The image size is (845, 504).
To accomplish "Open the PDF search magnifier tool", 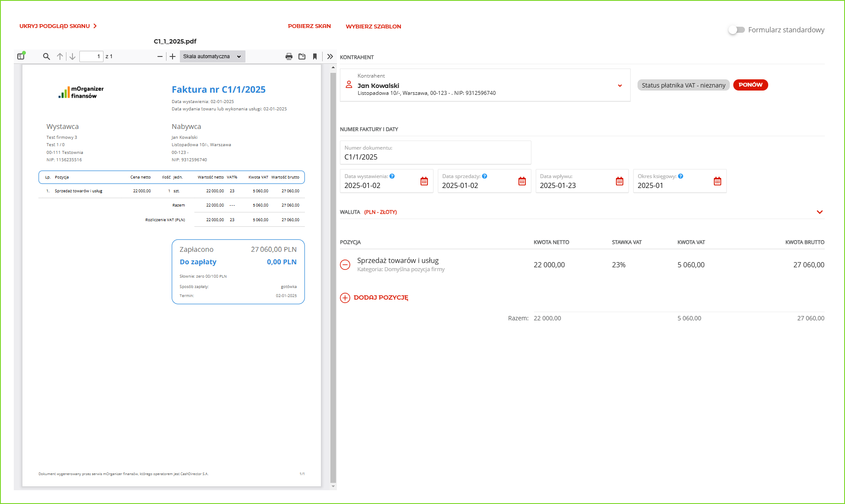I will coord(47,56).
